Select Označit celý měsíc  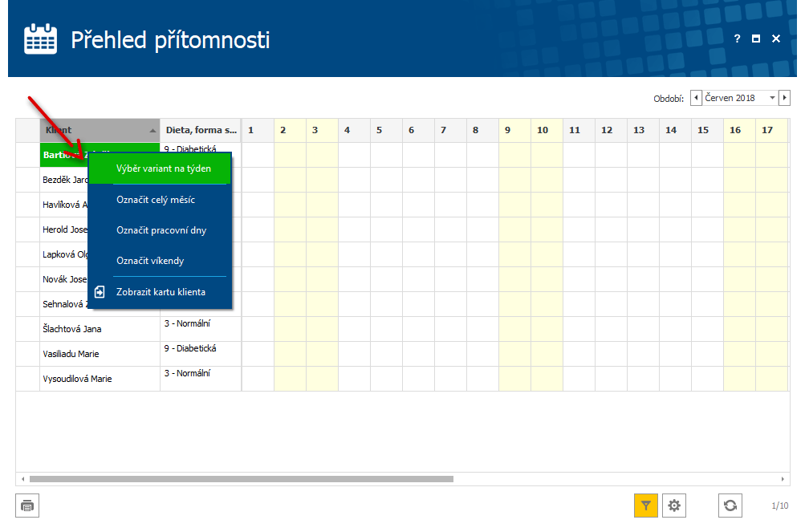[x=160, y=200]
